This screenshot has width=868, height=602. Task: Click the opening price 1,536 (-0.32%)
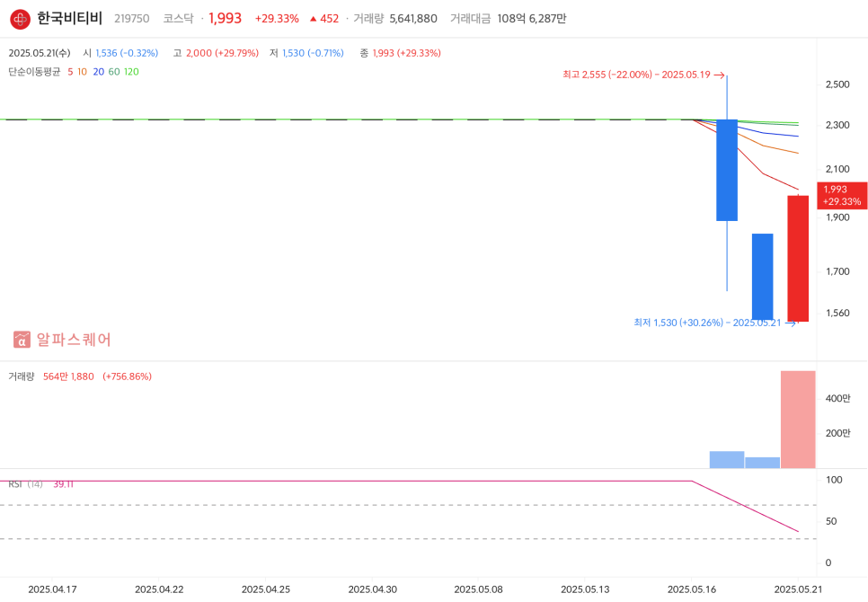127,53
